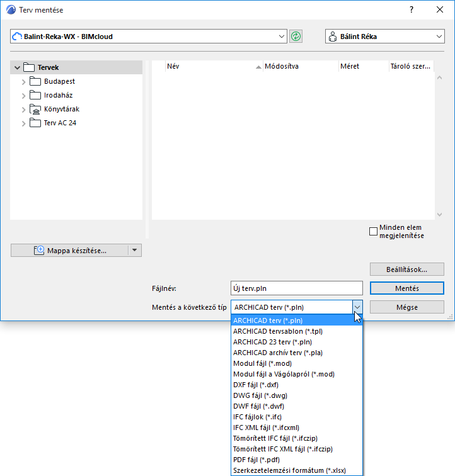Sort by Méret column header
This screenshot has width=455, height=476.
[364, 66]
